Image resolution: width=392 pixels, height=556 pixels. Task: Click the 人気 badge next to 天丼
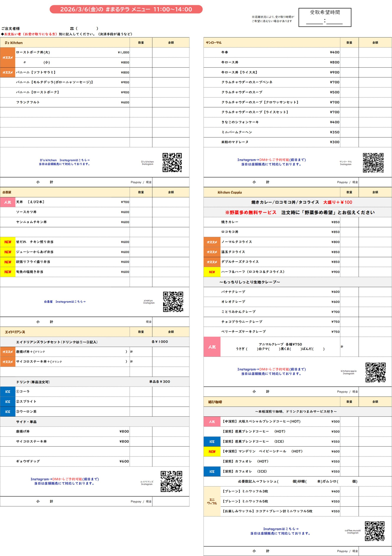(x=8, y=202)
